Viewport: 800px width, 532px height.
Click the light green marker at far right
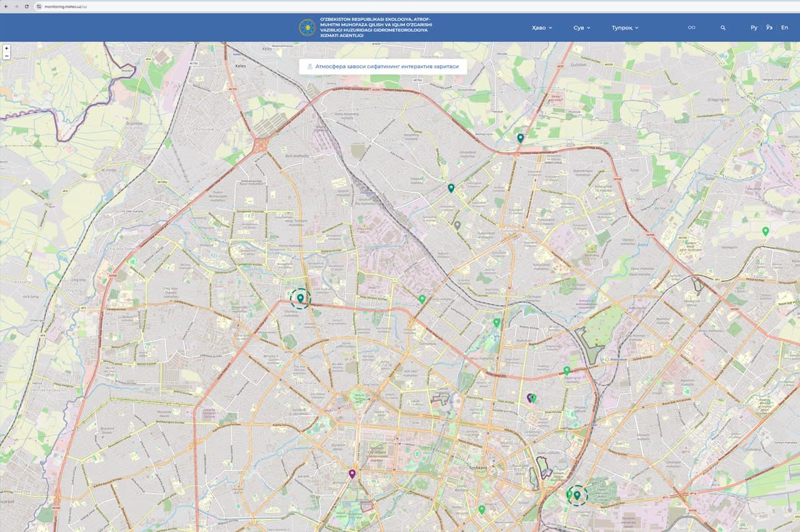(x=765, y=231)
